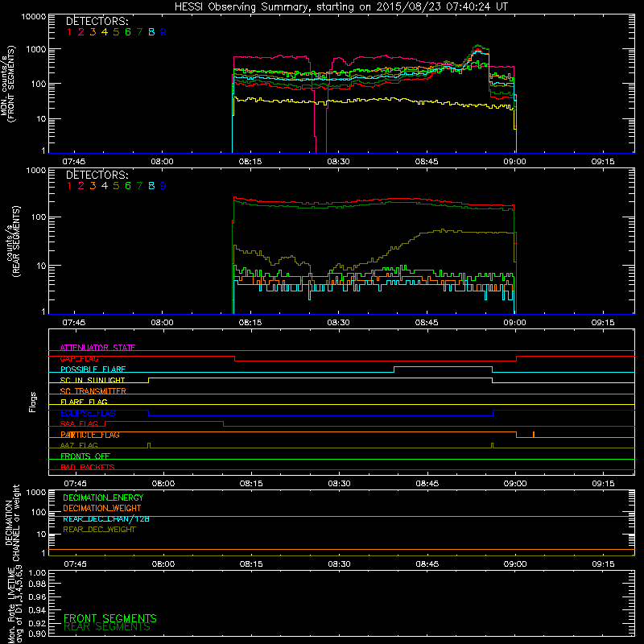Image resolution: width=644 pixels, height=644 pixels.
Task: Click the FRONTS_OFF flag label
Action: coord(85,456)
